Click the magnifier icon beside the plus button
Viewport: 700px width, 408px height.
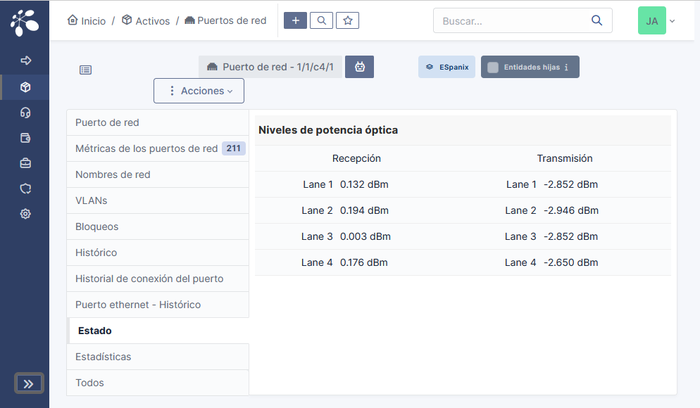tap(321, 20)
